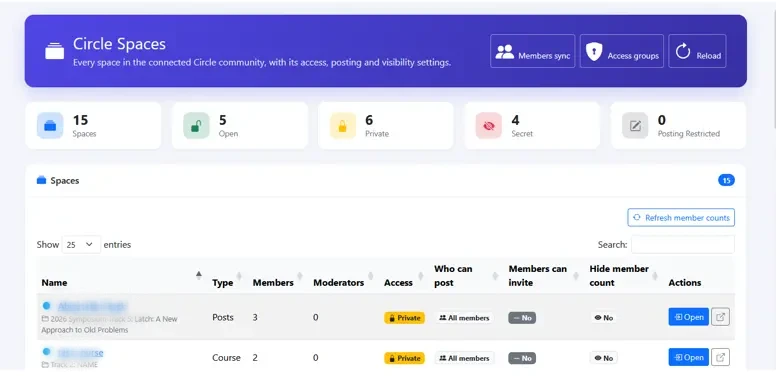776x377 pixels.
Task: Reload the spaces page
Action: coord(697,51)
